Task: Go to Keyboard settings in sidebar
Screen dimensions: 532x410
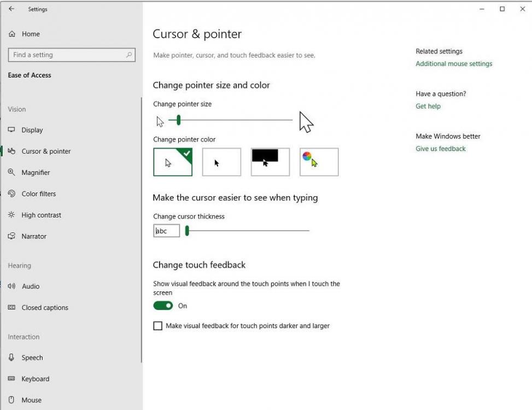Action: pos(35,379)
